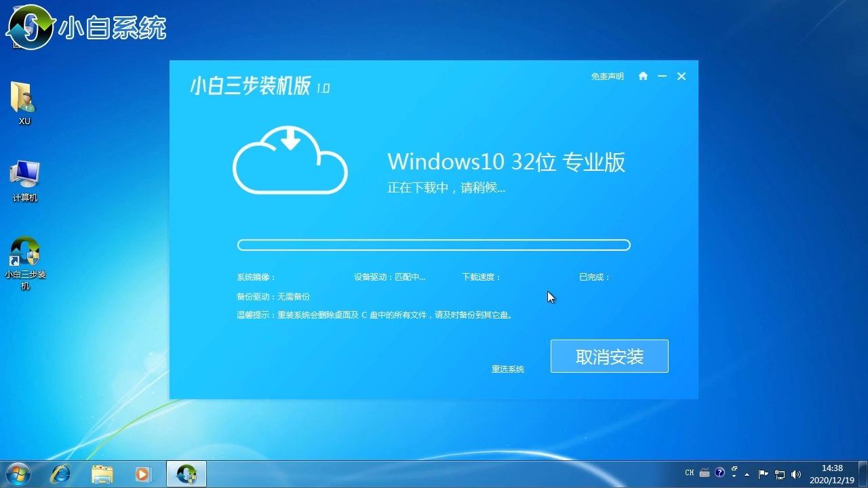Click the label '设备驱动：匹配中...'
The width and height of the screenshot is (868, 488).
[390, 277]
